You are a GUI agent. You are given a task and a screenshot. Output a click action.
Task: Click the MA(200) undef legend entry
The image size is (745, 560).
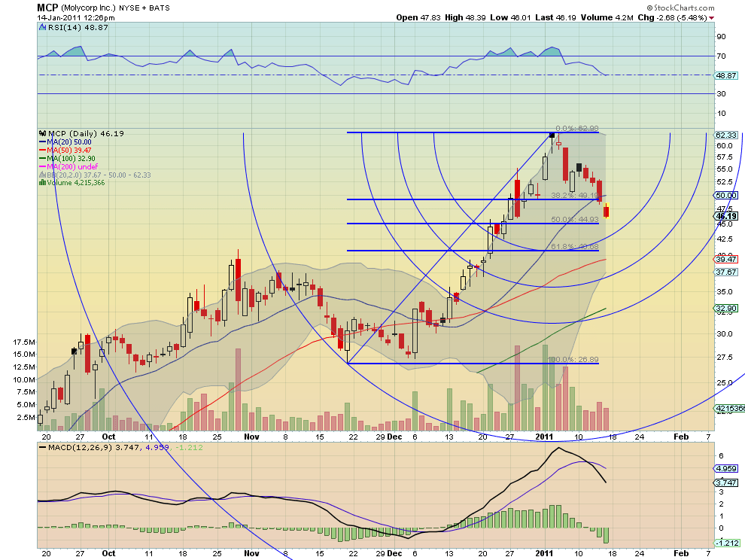point(72,166)
